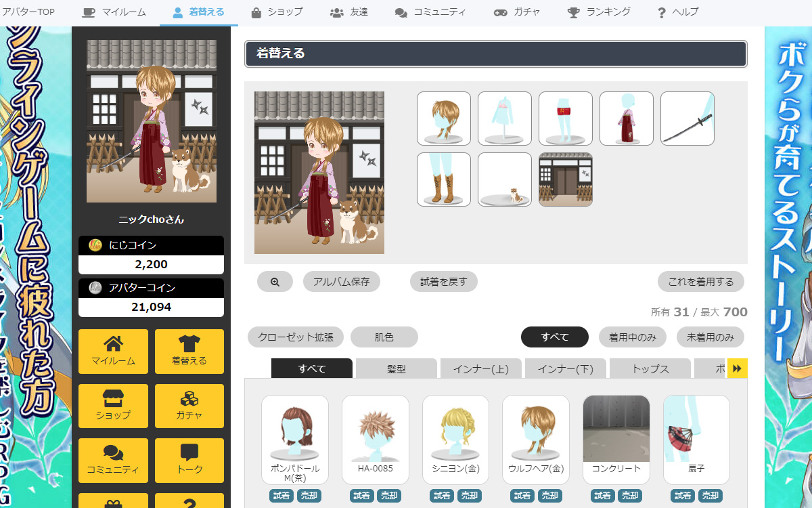The image size is (812, 508).
Task: Click the マイルーム house button in sidebar
Action: [113, 351]
